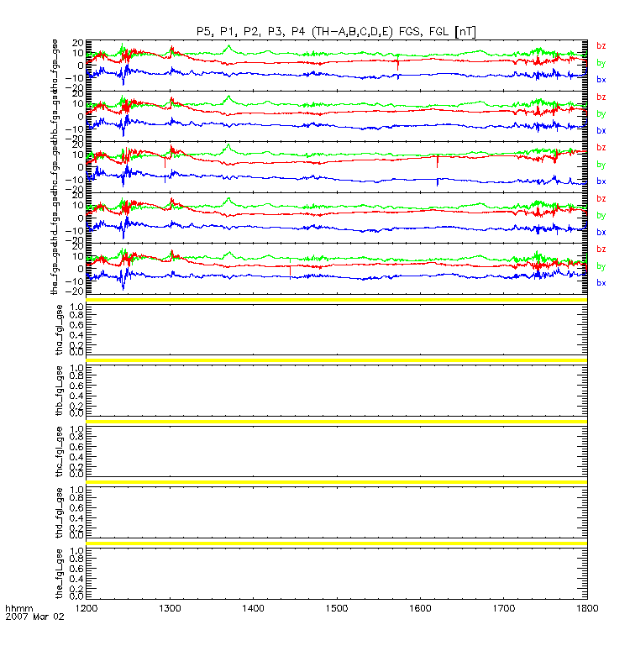This screenshot has height=672, width=630.
Task: Click the '1800' time axis label
Action: pos(587,608)
